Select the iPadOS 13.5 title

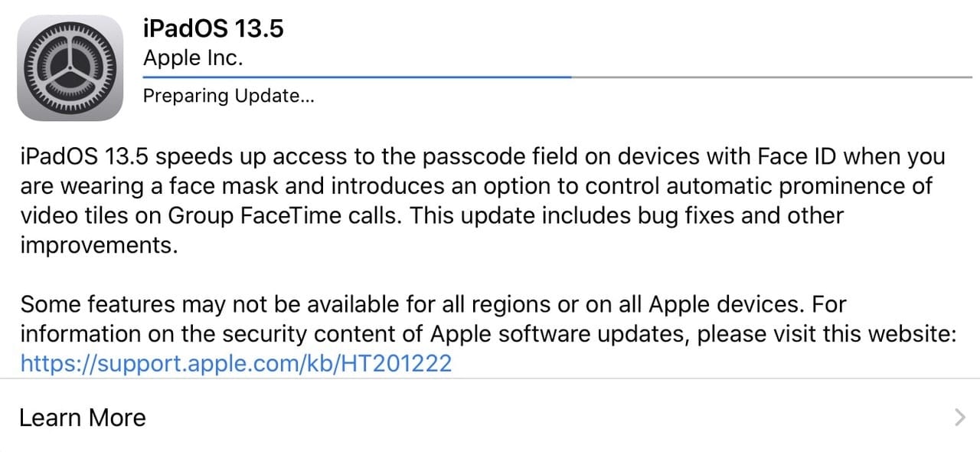[213, 28]
